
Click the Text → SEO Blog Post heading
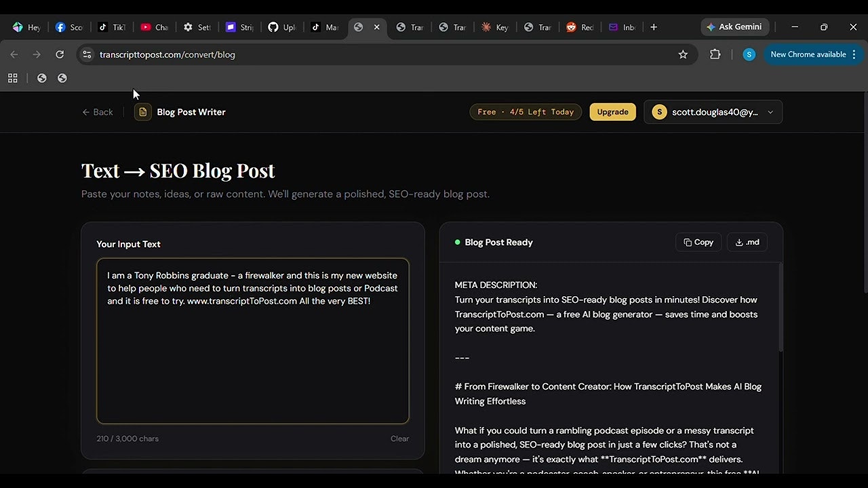(178, 170)
